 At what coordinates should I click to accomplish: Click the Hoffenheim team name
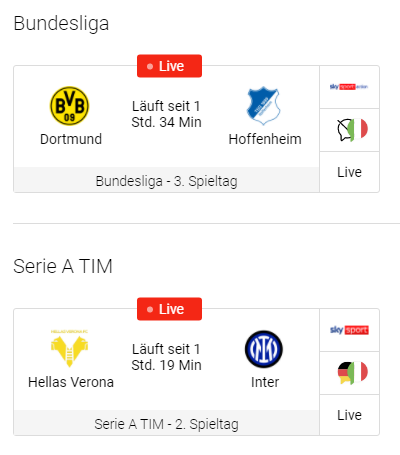[x=265, y=139]
